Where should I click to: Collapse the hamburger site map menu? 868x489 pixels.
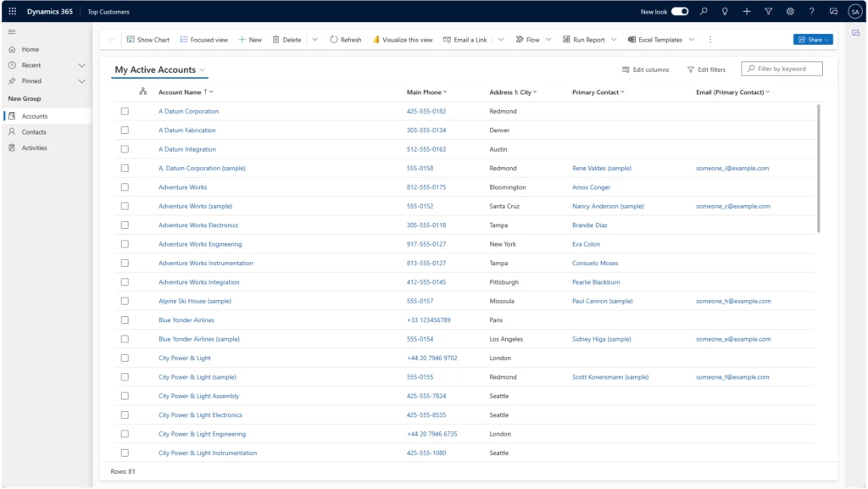pyautogui.click(x=12, y=32)
